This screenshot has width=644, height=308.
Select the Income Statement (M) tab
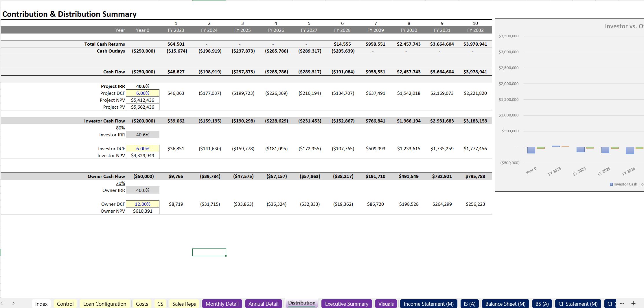point(428,304)
